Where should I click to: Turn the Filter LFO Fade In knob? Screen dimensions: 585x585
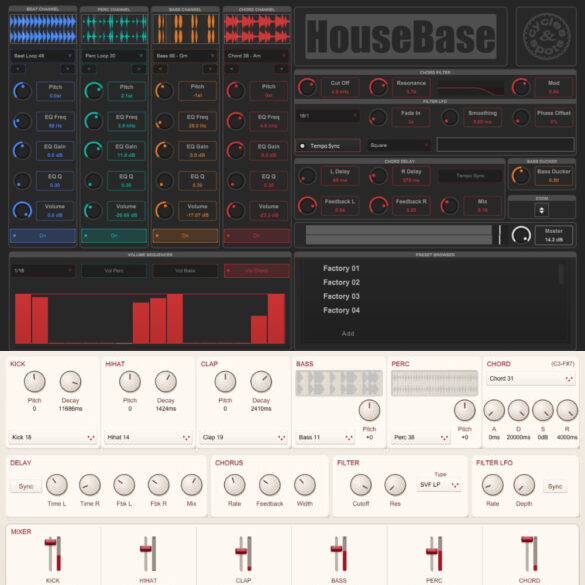[x=378, y=118]
